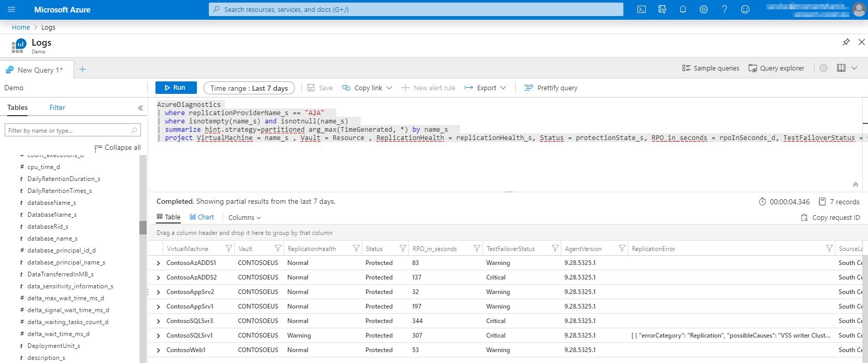This screenshot has width=868, height=363.
Task: Click Prettify query
Action: click(551, 88)
